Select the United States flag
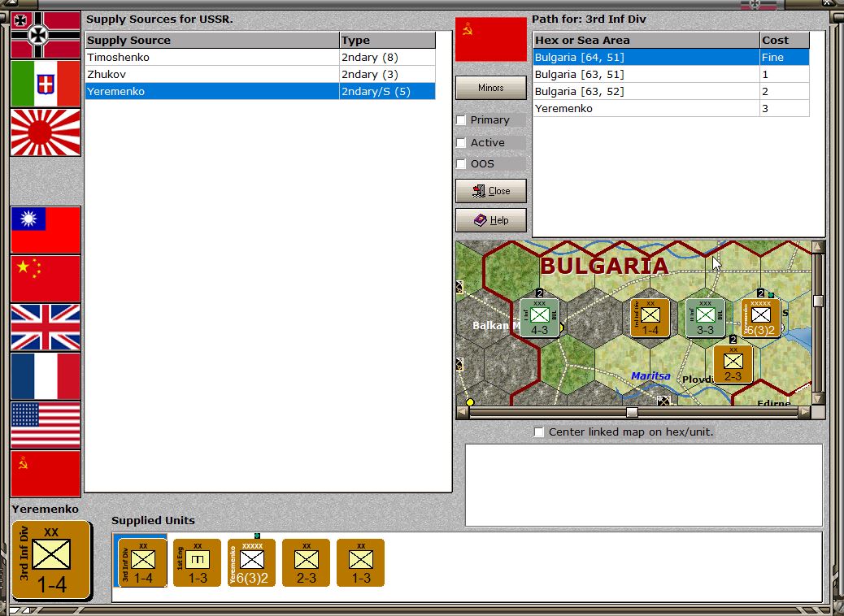The width and height of the screenshot is (844, 616). (46, 425)
